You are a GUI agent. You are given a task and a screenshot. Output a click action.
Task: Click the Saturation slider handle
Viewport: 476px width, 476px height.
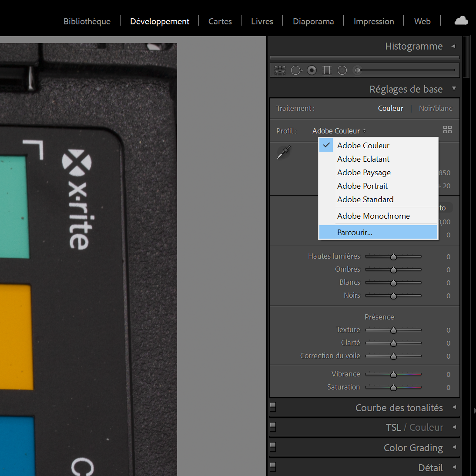coord(393,388)
